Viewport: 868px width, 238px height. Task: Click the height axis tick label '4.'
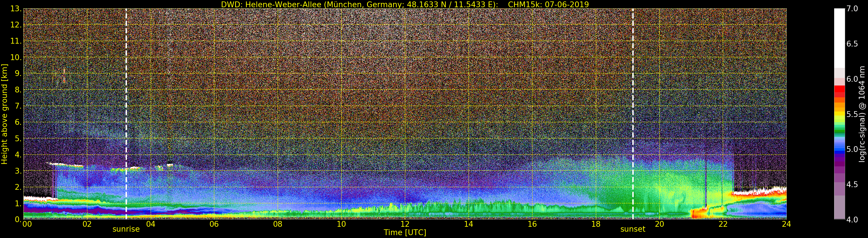pos(18,155)
